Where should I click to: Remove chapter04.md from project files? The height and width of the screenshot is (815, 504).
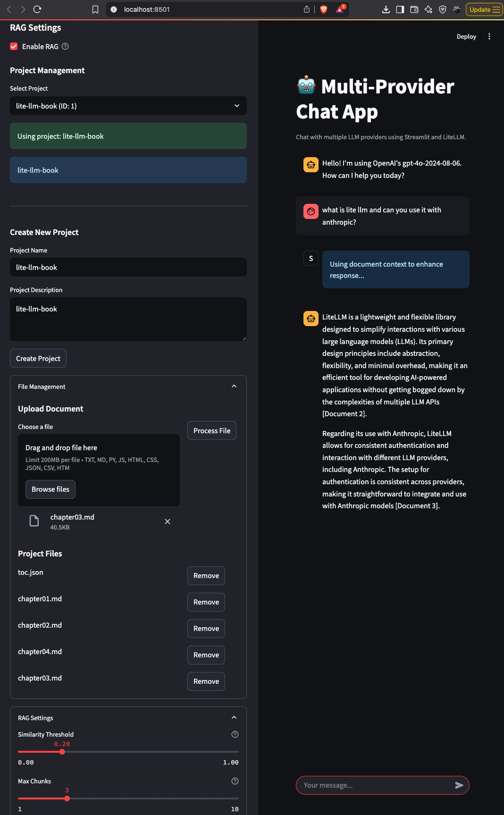tap(206, 655)
